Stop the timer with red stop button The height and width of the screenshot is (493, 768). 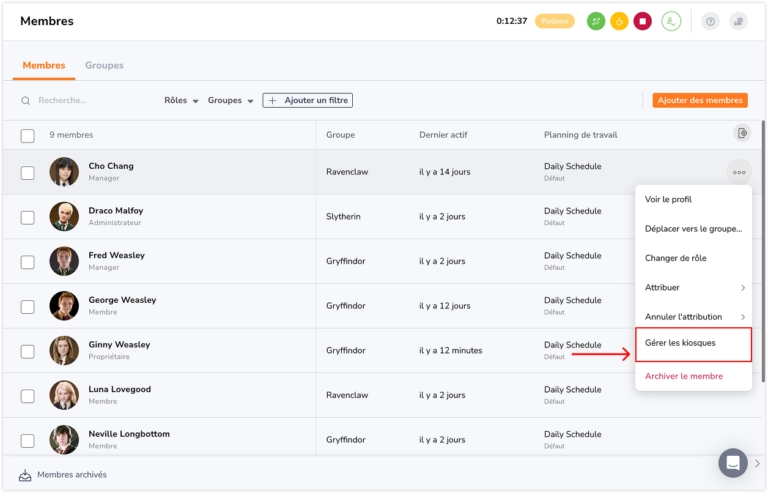[643, 21]
